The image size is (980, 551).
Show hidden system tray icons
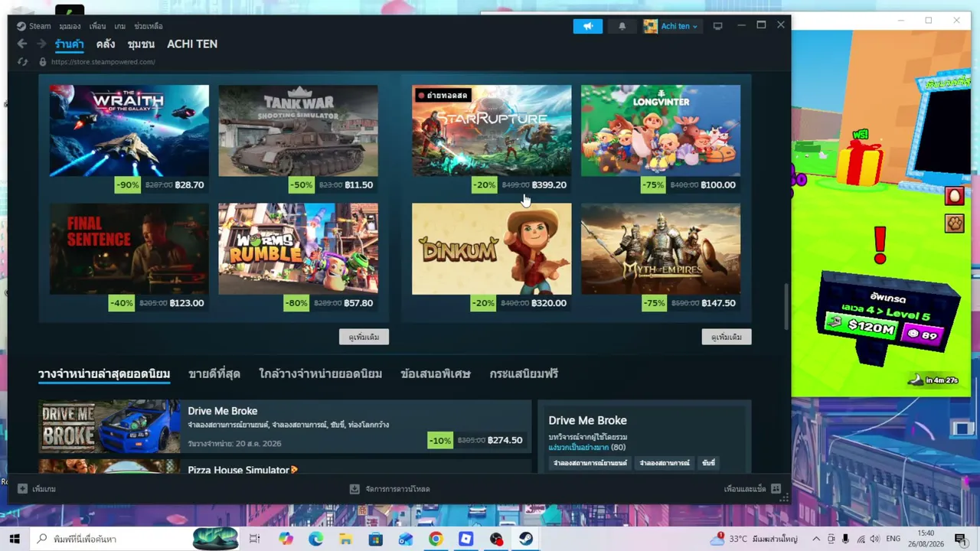(x=816, y=539)
